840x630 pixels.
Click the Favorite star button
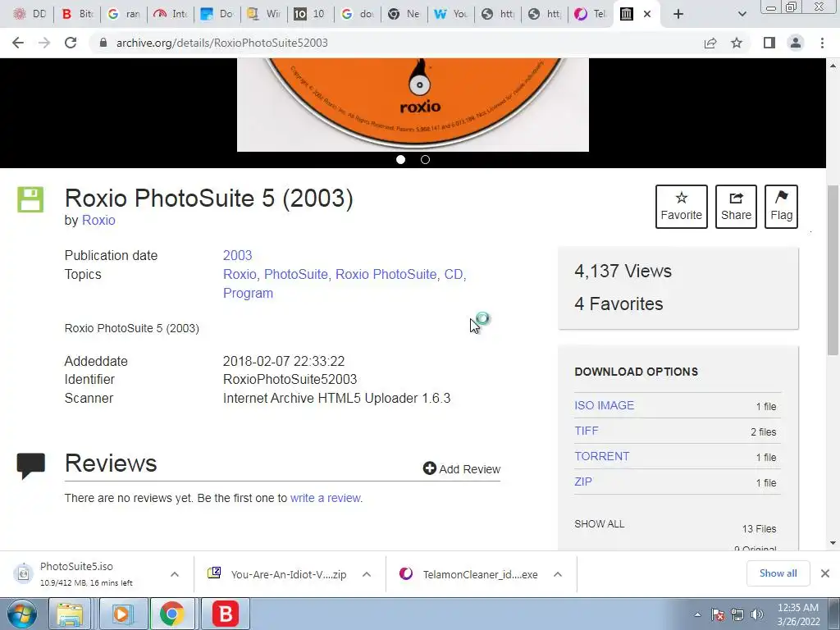point(682,207)
